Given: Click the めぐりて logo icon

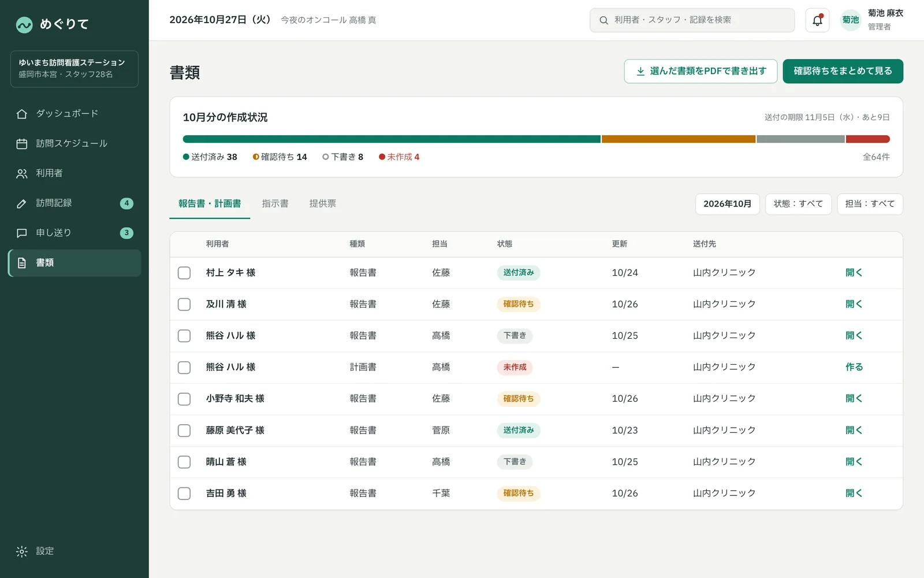Looking at the screenshot, I should [24, 24].
